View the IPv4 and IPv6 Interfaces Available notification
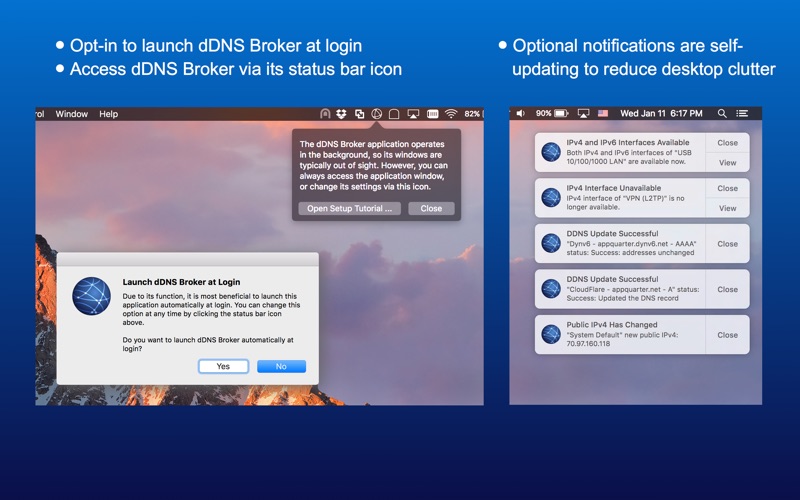This screenshot has width=800, height=500. tap(727, 163)
